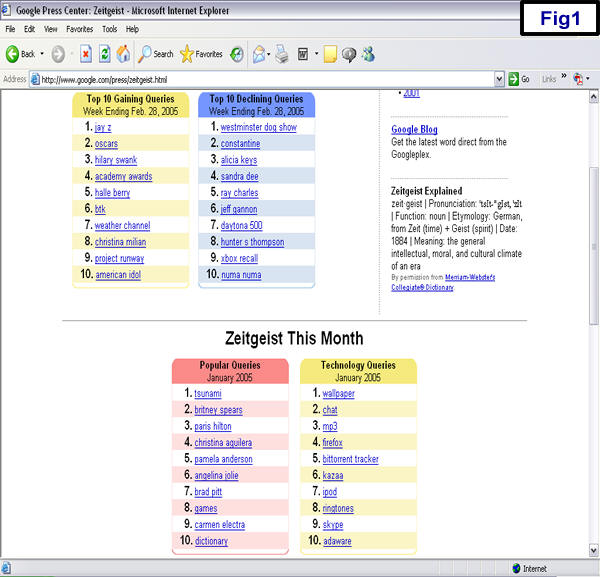Image resolution: width=600 pixels, height=577 pixels.
Task: Open the Search pane with the magnifier icon
Action: pos(156,54)
